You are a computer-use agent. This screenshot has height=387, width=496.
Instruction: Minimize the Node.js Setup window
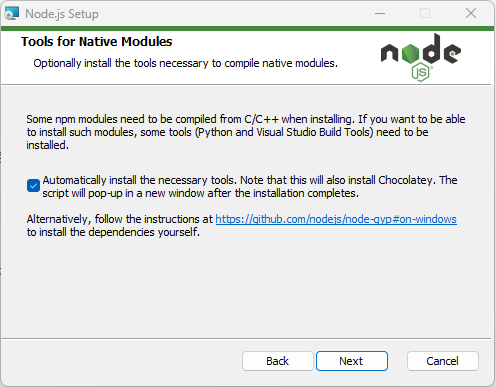[380, 14]
